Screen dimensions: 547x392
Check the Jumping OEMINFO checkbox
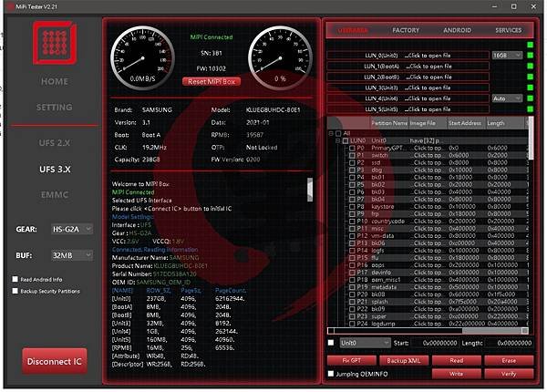click(x=331, y=374)
